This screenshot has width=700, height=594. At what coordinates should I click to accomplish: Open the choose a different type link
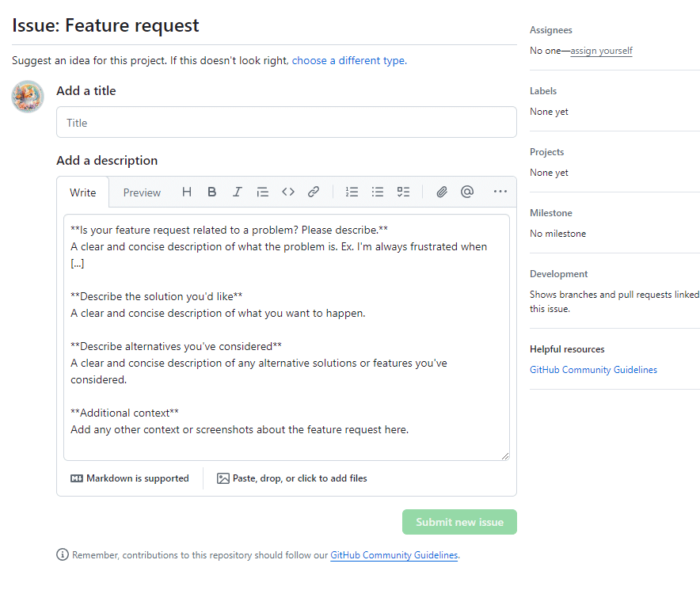click(x=349, y=60)
